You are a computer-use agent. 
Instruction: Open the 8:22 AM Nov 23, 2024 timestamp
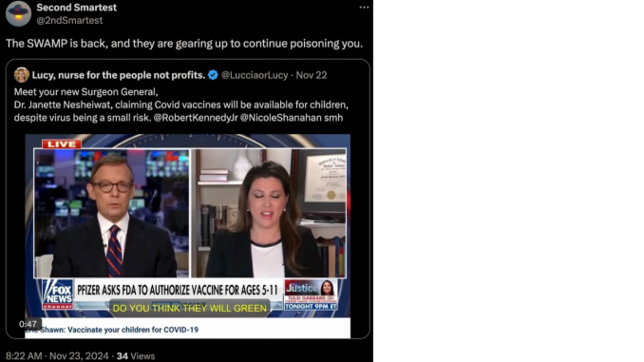click(x=57, y=356)
